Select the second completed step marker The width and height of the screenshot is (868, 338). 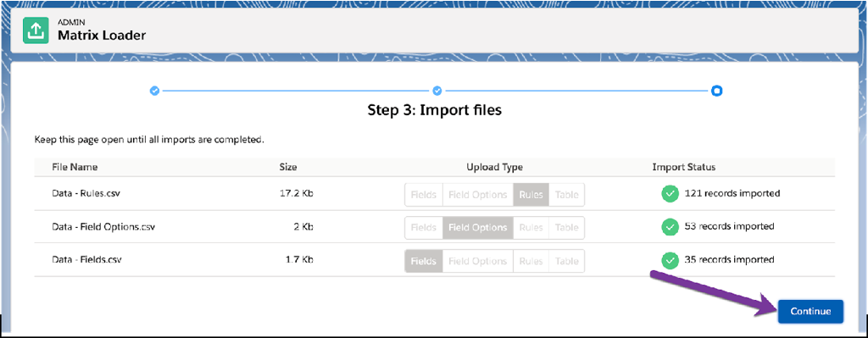click(437, 90)
